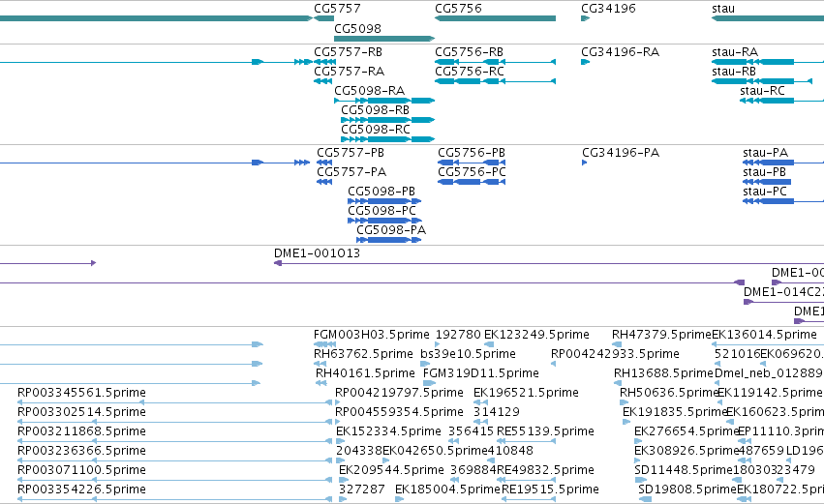The width and height of the screenshot is (824, 504).
Task: Select protein CG34196-PA
Action: (621, 153)
